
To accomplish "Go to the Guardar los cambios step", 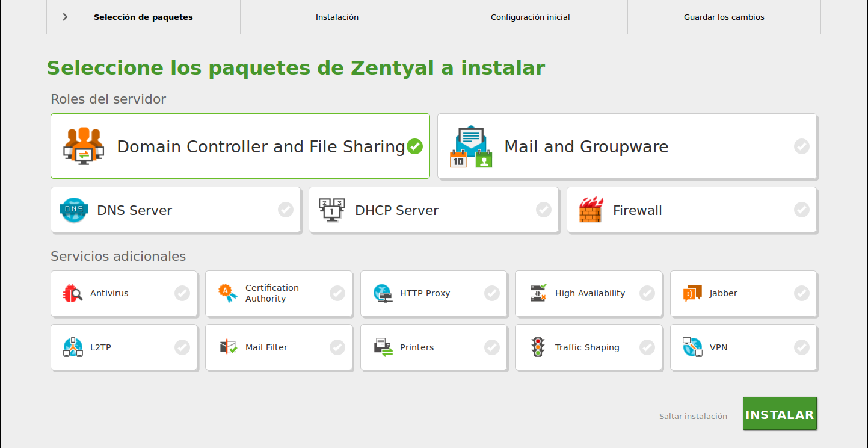I will click(724, 17).
